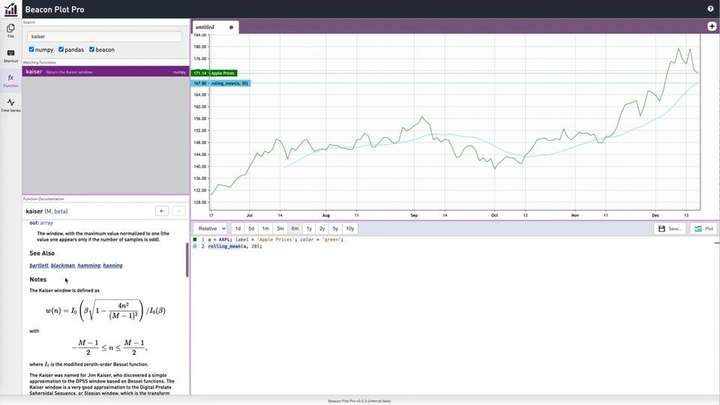
Task: Open the Time Series sidebar panel
Action: point(10,104)
